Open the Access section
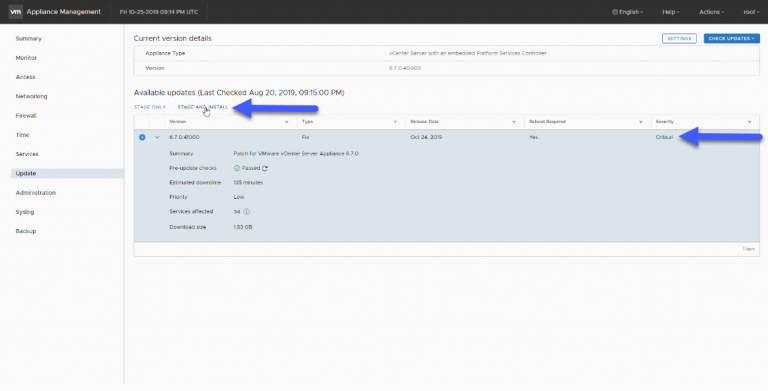 pos(25,77)
